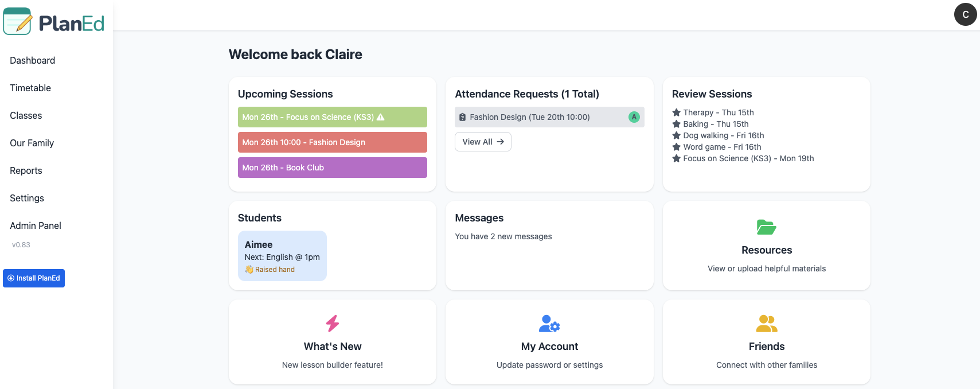Click the raised hand indicator on Aimee's card
The image size is (980, 389).
[270, 269]
